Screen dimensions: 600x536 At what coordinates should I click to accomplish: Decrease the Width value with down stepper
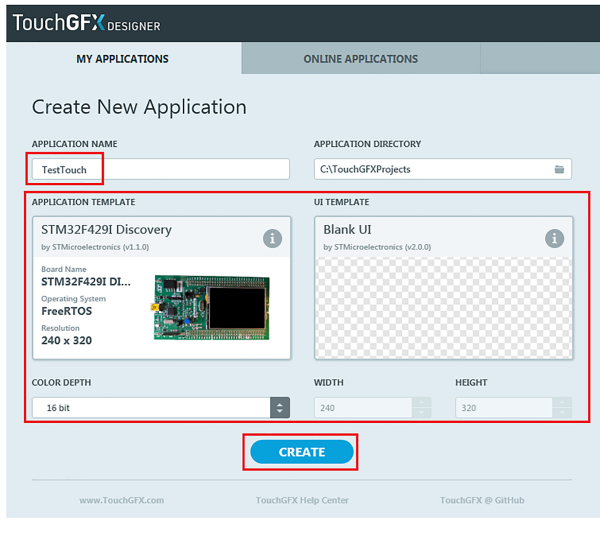tap(421, 413)
